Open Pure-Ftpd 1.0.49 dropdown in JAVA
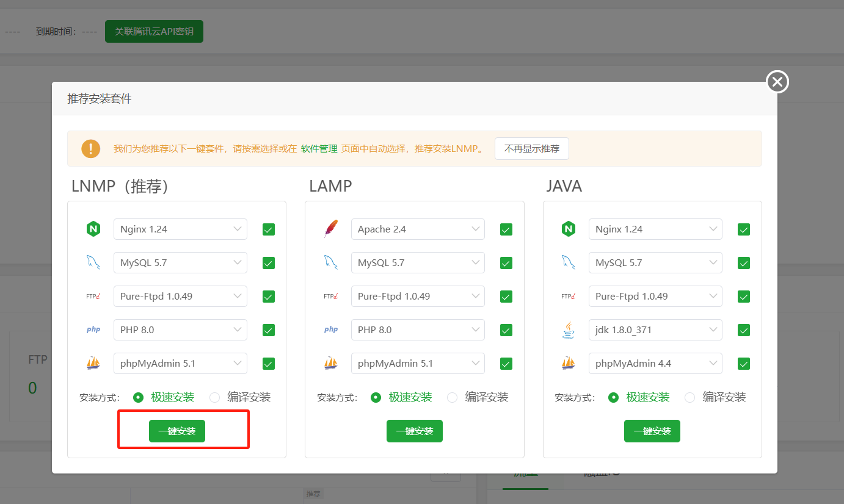The width and height of the screenshot is (844, 504). coord(655,297)
